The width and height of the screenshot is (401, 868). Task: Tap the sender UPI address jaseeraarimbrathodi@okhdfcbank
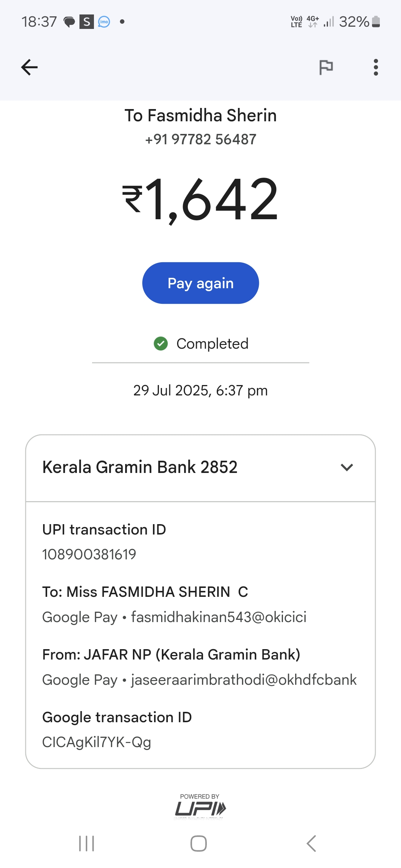pyautogui.click(x=244, y=680)
